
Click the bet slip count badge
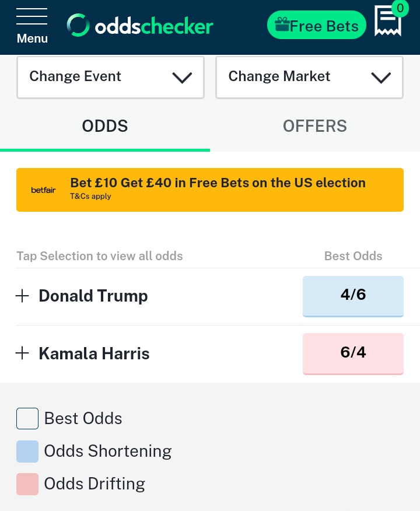coord(400,8)
